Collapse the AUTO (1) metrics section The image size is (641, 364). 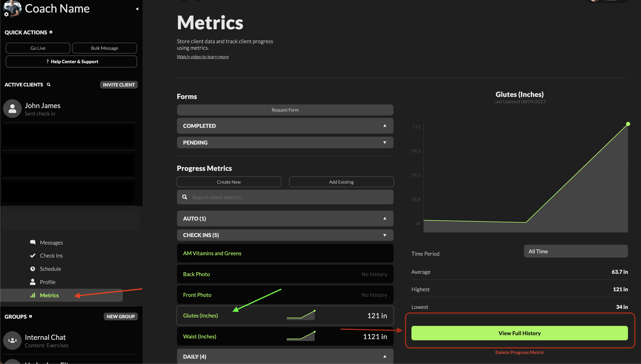[x=385, y=218]
